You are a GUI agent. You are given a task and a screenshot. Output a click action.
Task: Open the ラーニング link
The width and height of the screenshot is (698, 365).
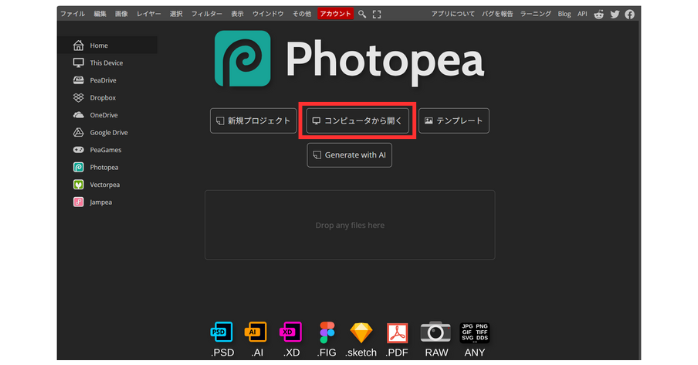(536, 14)
